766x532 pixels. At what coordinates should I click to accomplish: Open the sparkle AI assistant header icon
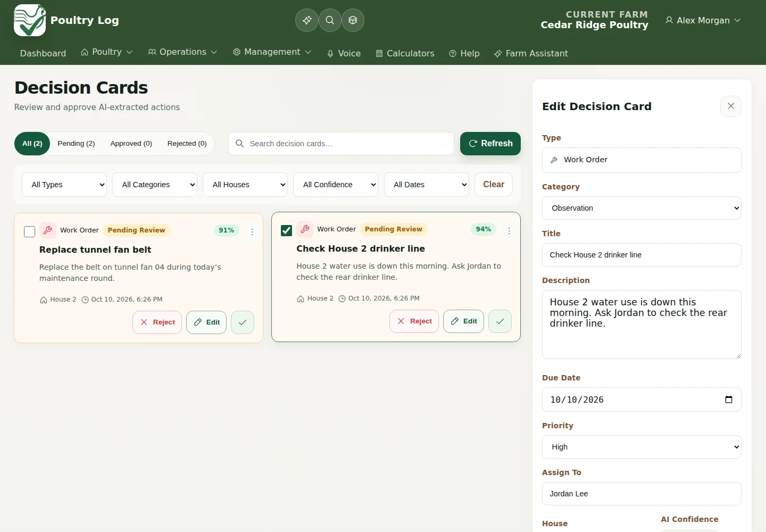[x=307, y=20]
